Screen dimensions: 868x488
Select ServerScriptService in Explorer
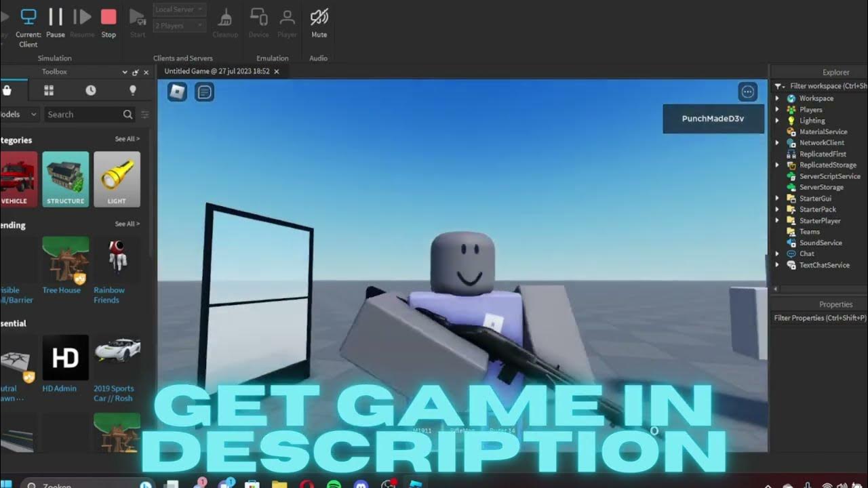coord(829,176)
